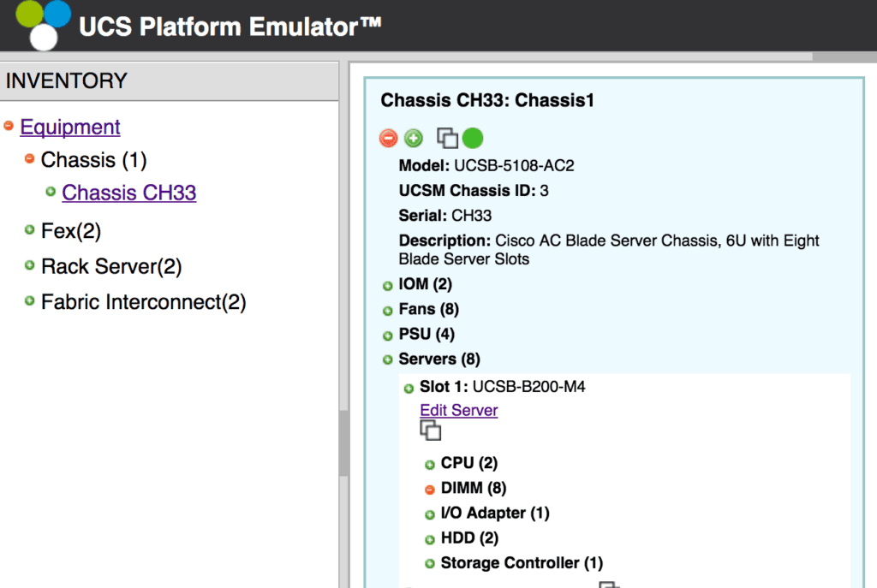Viewport: 877px width, 588px height.
Task: Expand the Rack Server(2) node
Action: pyautogui.click(x=30, y=265)
